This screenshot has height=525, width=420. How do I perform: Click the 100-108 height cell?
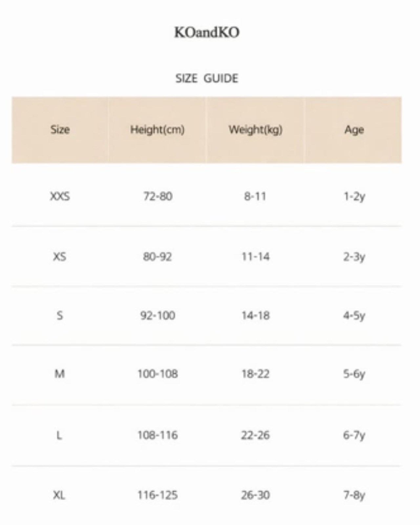tap(157, 373)
